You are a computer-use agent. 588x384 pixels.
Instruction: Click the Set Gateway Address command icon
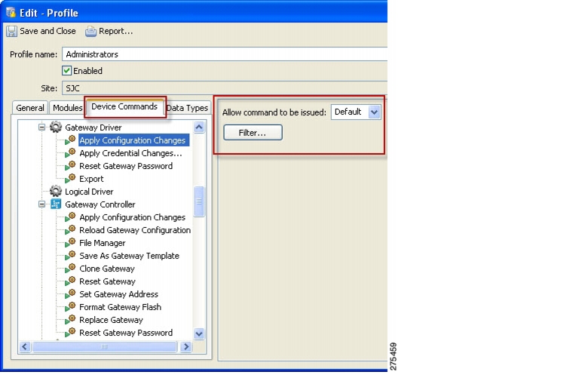(x=70, y=294)
